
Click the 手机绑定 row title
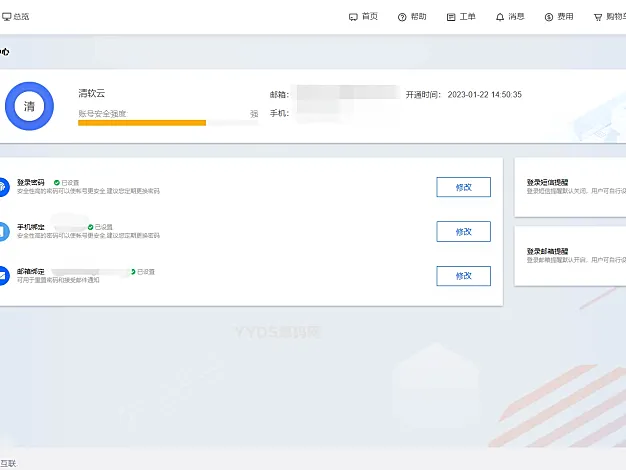click(x=30, y=227)
